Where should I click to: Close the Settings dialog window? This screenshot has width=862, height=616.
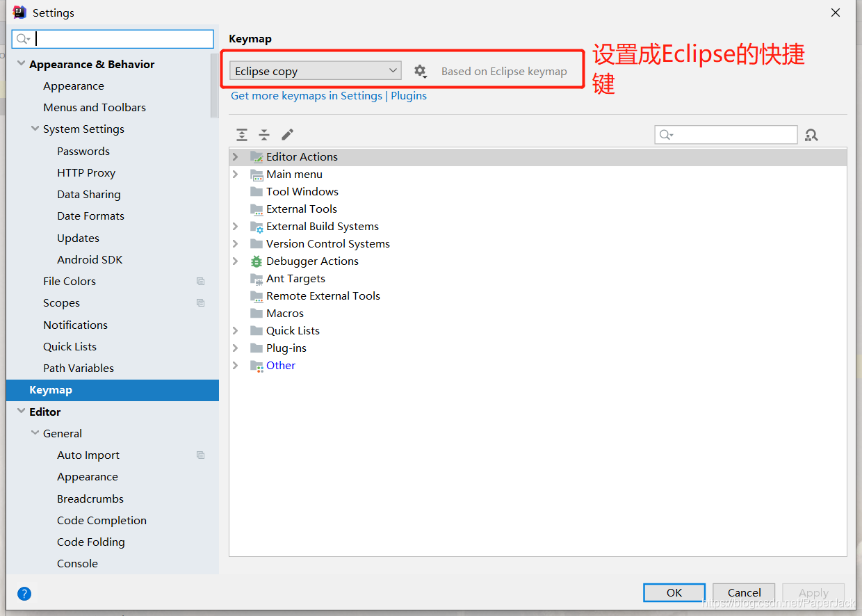(x=836, y=13)
